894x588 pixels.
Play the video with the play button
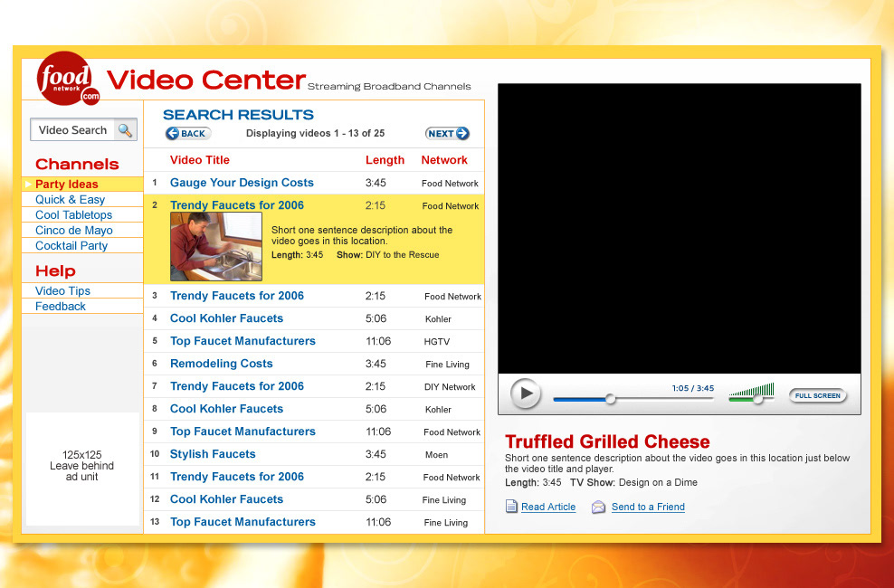[x=525, y=394]
